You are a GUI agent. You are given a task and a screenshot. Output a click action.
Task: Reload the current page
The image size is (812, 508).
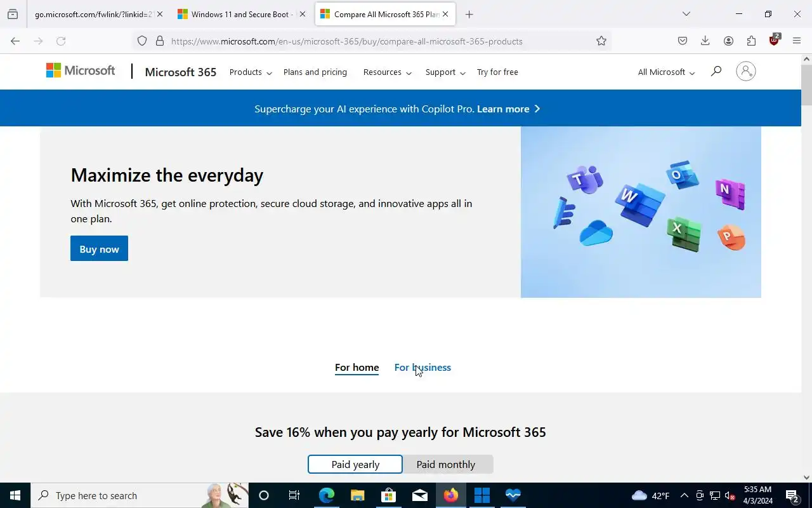(x=61, y=41)
